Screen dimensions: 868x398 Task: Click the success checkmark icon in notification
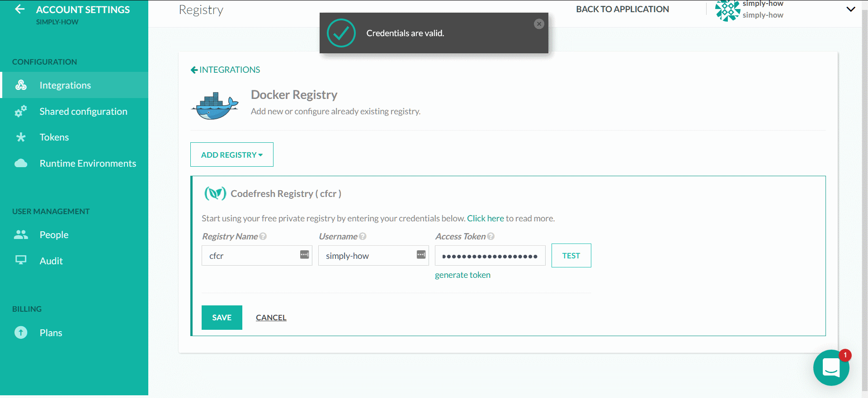point(341,33)
